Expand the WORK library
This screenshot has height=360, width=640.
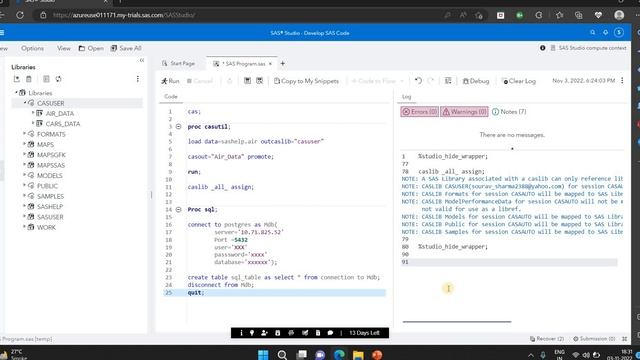tap(24, 227)
